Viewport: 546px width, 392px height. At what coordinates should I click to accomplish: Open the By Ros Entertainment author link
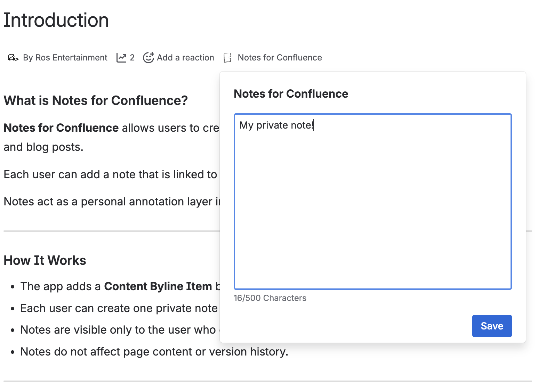(x=65, y=58)
